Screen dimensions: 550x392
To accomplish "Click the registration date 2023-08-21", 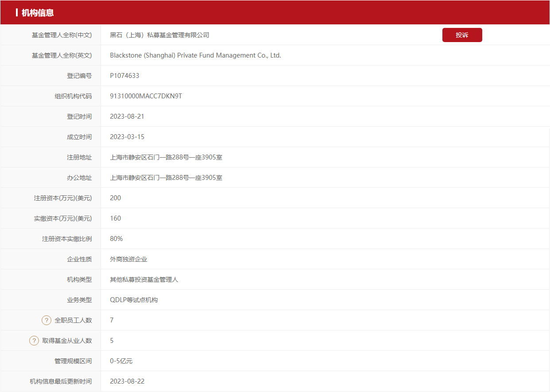I will [x=127, y=116].
